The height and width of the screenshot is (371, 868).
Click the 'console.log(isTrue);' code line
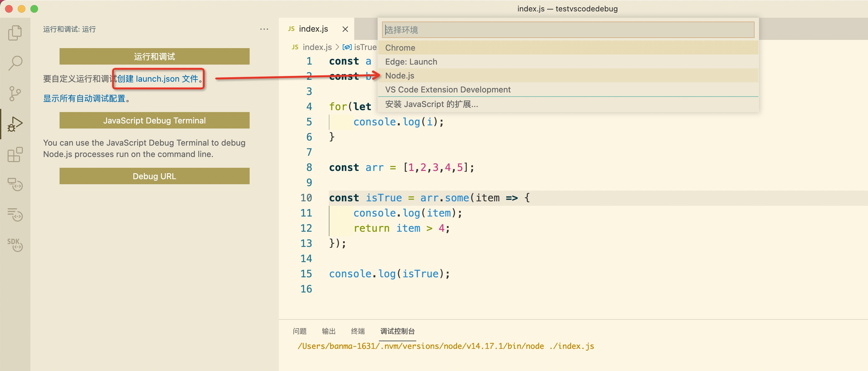point(389,274)
